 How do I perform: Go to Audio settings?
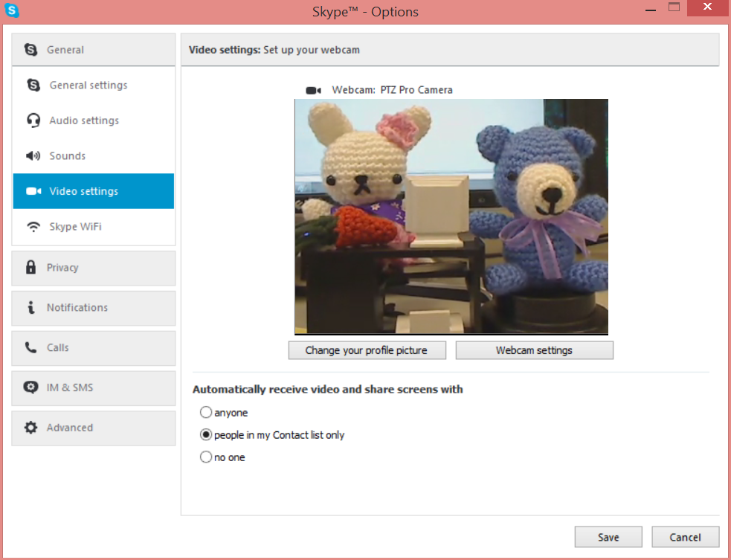[93, 120]
